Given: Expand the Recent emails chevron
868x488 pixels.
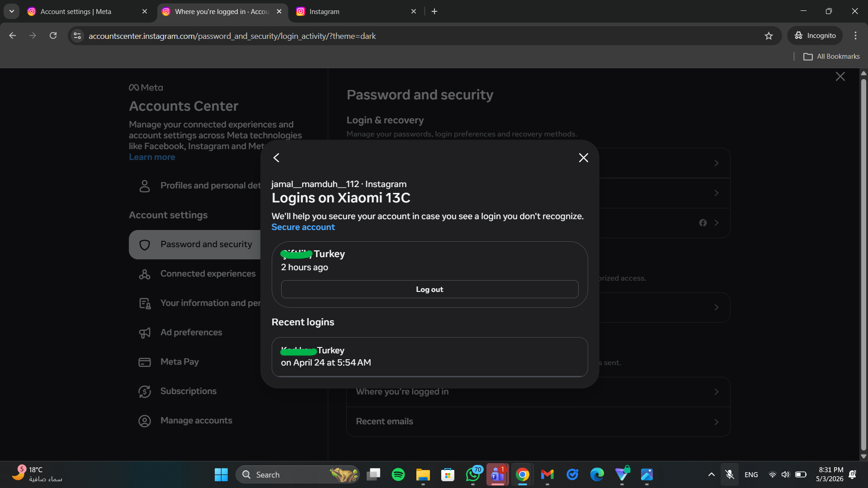Looking at the screenshot, I should click(716, 422).
